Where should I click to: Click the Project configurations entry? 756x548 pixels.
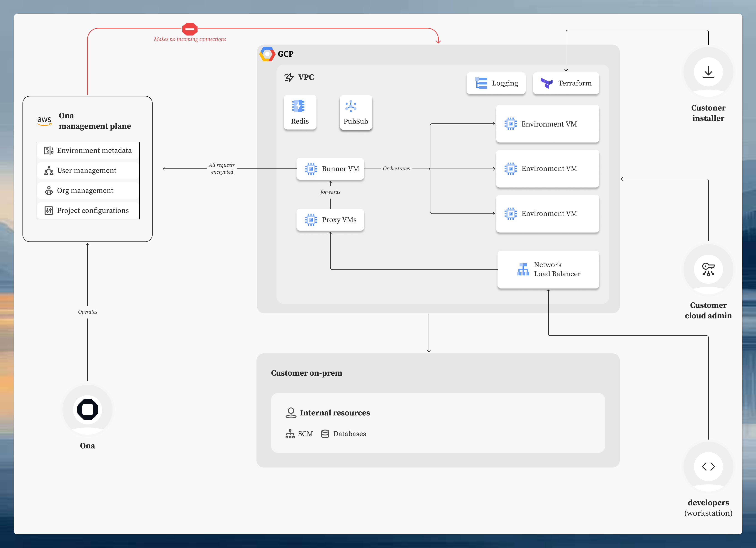(88, 210)
